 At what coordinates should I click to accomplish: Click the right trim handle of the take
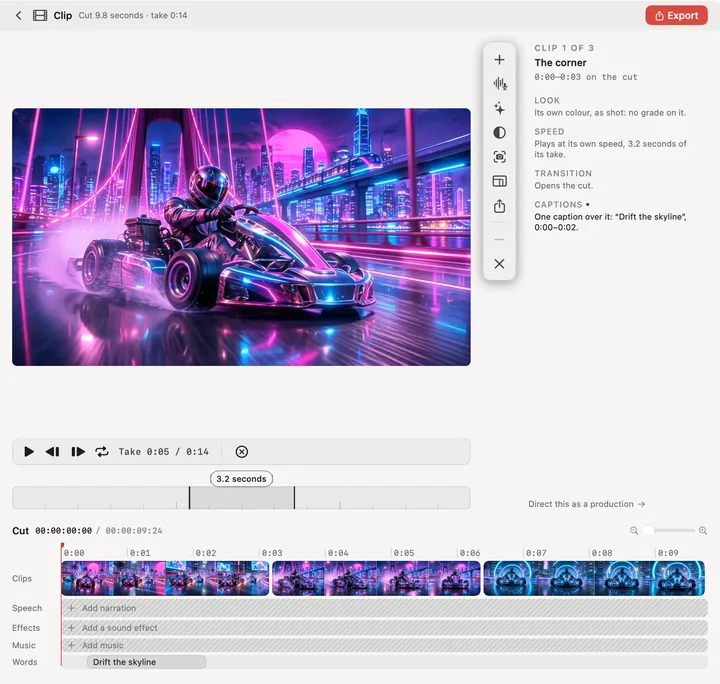294,498
